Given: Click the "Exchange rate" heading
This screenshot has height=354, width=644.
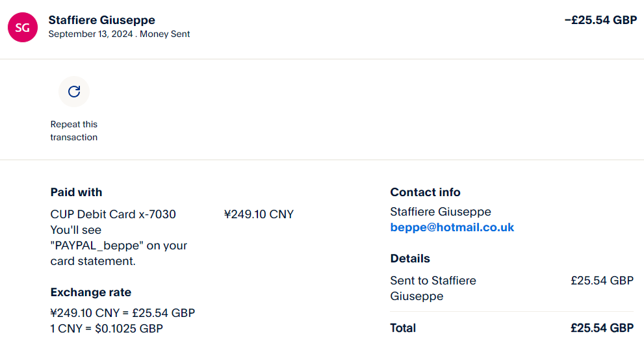Looking at the screenshot, I should 90,292.
